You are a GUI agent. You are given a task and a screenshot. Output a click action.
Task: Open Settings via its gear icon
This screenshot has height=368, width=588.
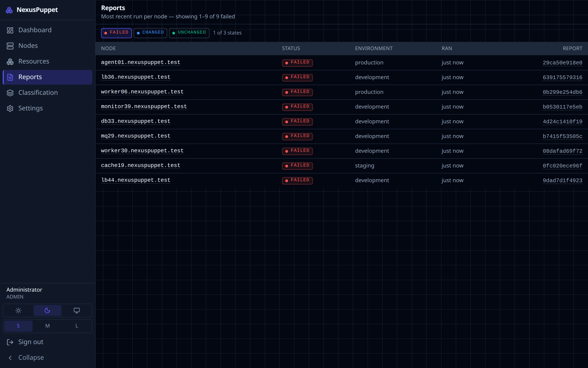(10, 108)
